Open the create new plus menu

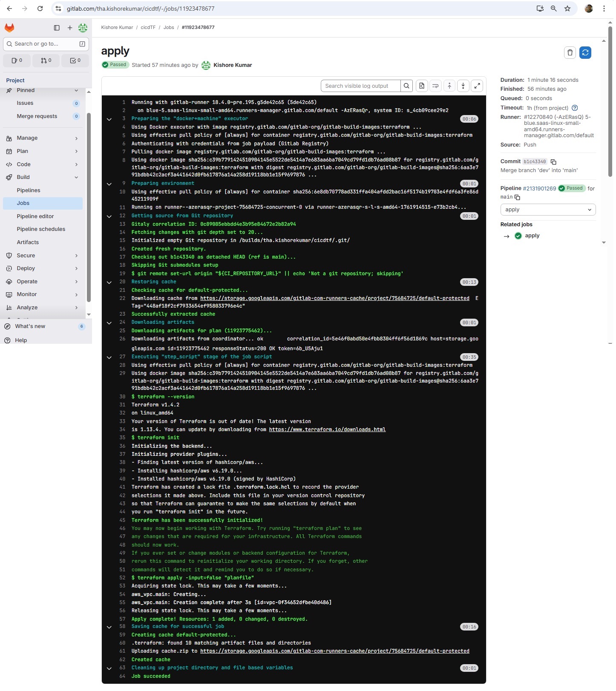[70, 28]
